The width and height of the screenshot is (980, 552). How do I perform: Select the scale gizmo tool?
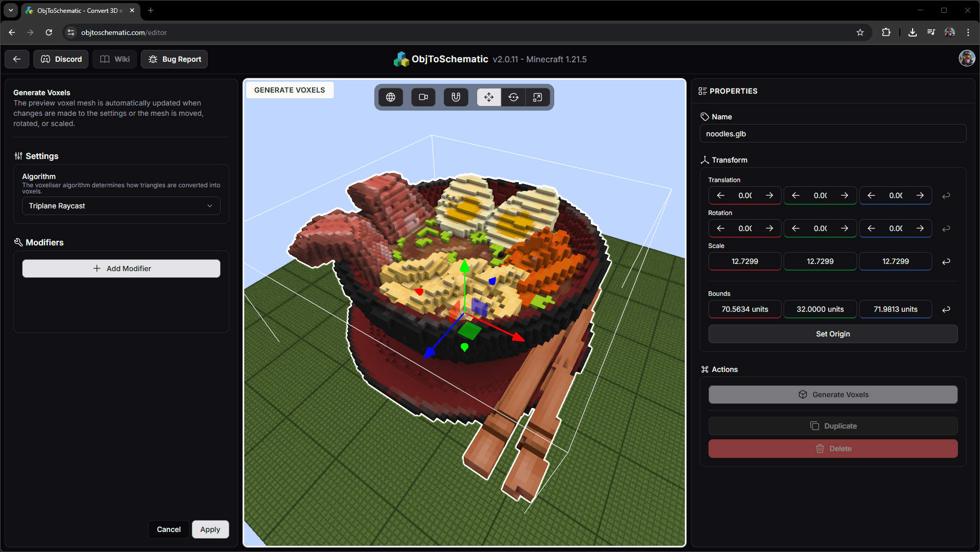(x=537, y=97)
